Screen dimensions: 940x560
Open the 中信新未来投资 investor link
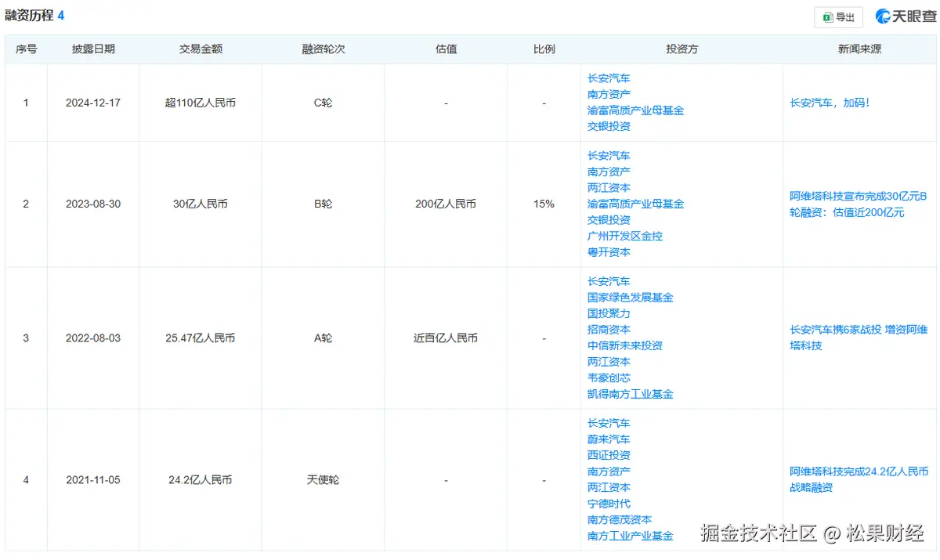click(625, 345)
